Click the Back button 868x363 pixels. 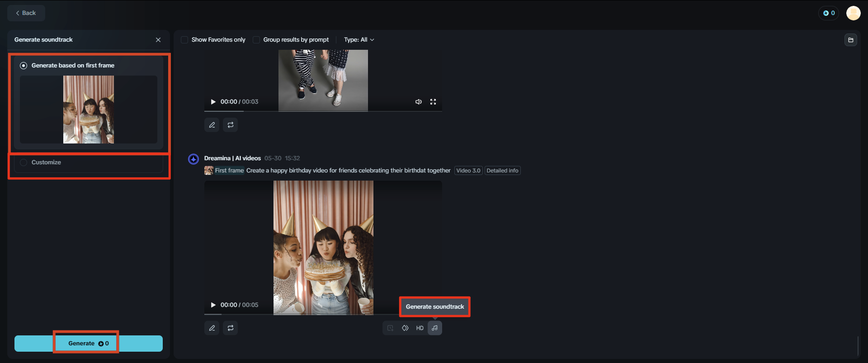tap(26, 13)
